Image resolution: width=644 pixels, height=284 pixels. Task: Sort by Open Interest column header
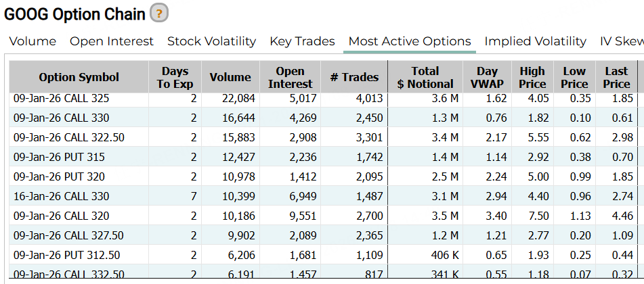[x=290, y=77]
